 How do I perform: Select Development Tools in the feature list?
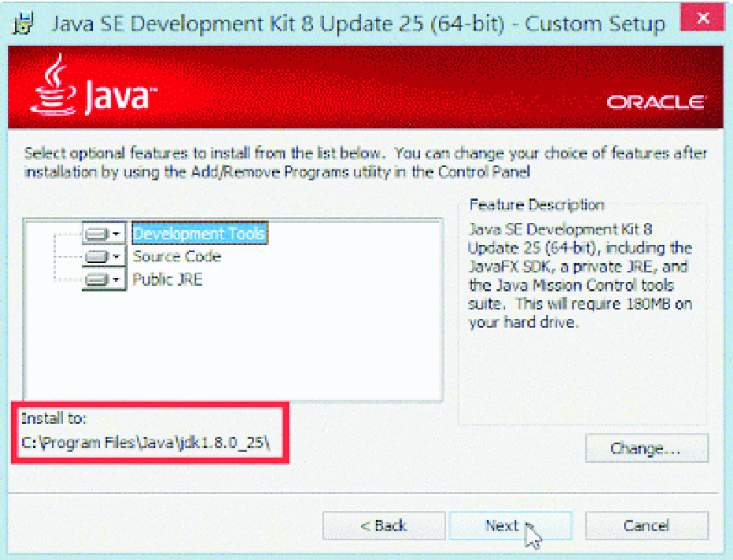click(199, 233)
